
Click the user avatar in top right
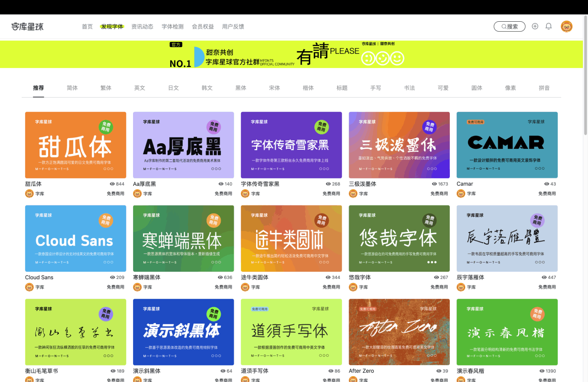[567, 26]
